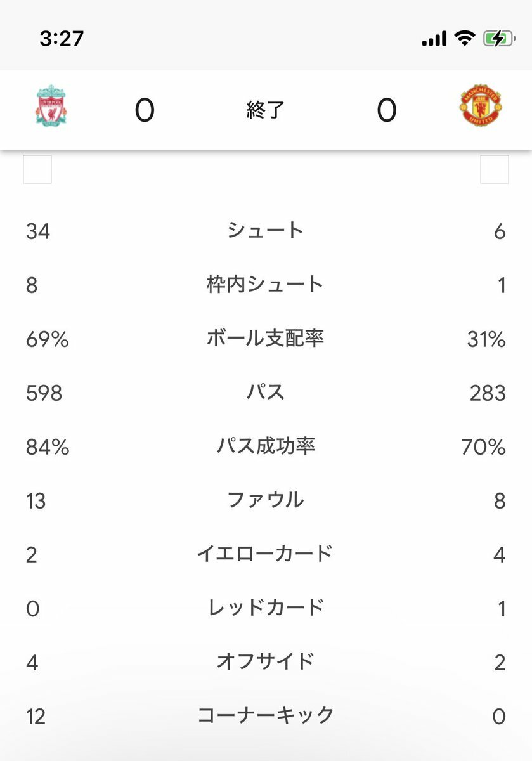Tap the cellular signal bars icon

point(434,40)
